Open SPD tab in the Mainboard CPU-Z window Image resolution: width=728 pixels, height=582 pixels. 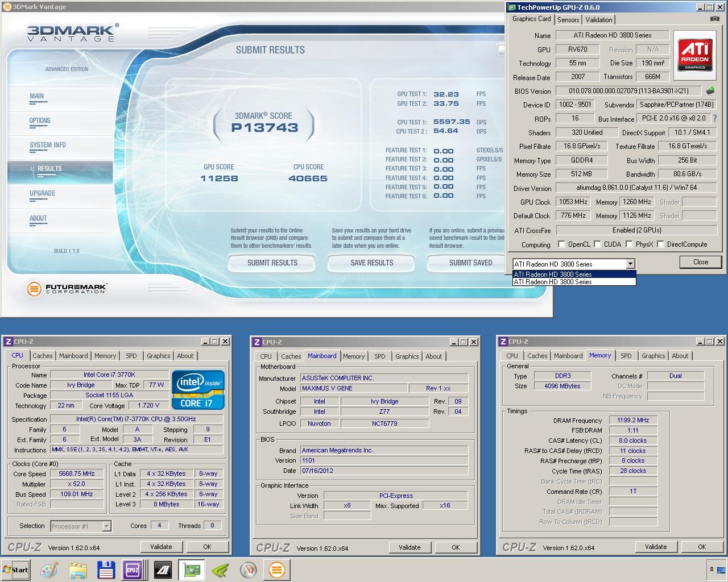coord(380,356)
